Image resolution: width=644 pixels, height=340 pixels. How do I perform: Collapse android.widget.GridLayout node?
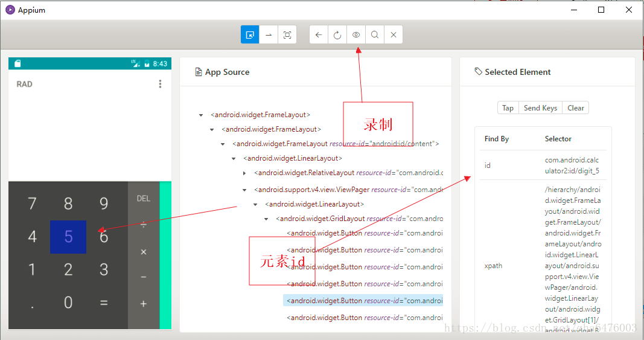[x=266, y=219]
